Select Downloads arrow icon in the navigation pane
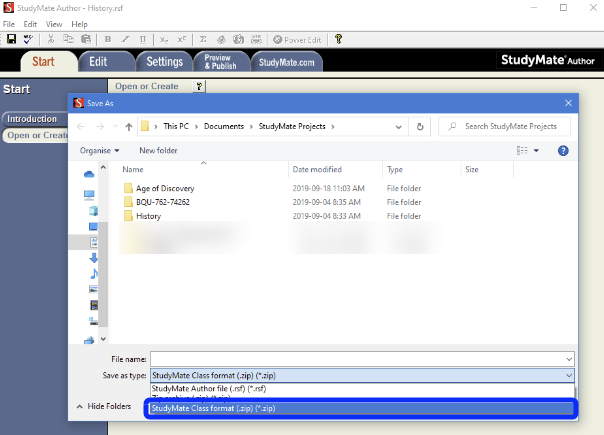 (93, 258)
